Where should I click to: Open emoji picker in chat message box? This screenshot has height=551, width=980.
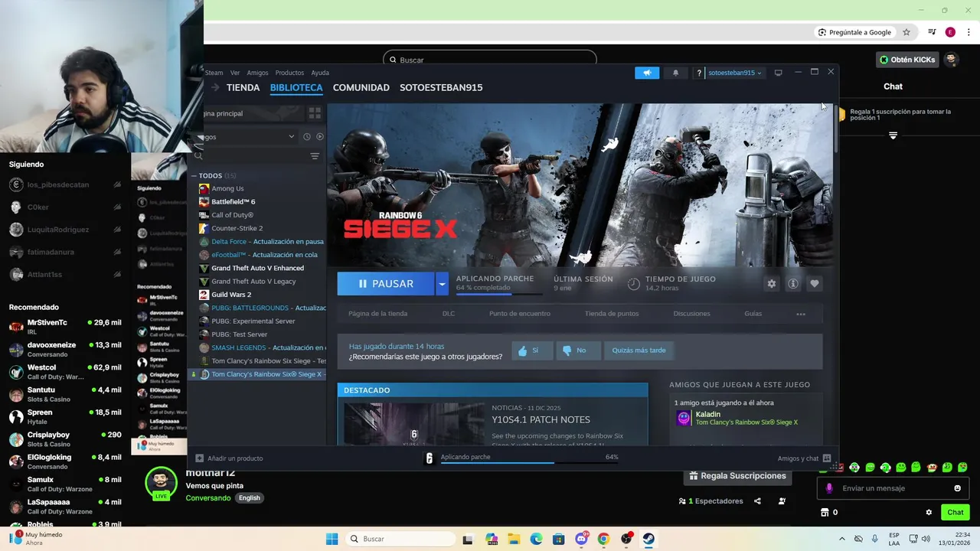[957, 488]
